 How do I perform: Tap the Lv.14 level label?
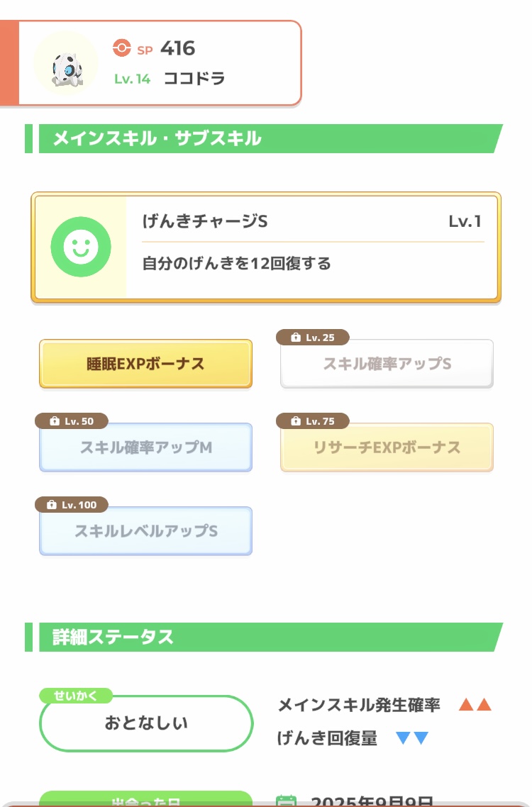click(x=133, y=79)
